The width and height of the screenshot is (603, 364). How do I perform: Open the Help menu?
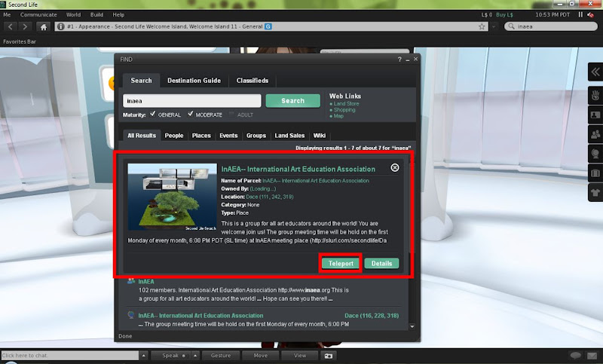(x=118, y=14)
